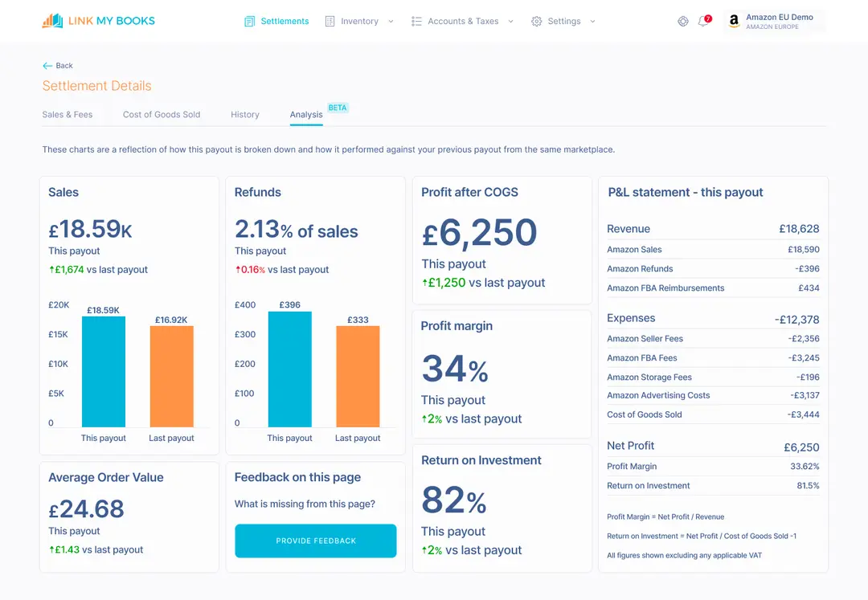Select the Cost of Goods Sold tab

161,115
